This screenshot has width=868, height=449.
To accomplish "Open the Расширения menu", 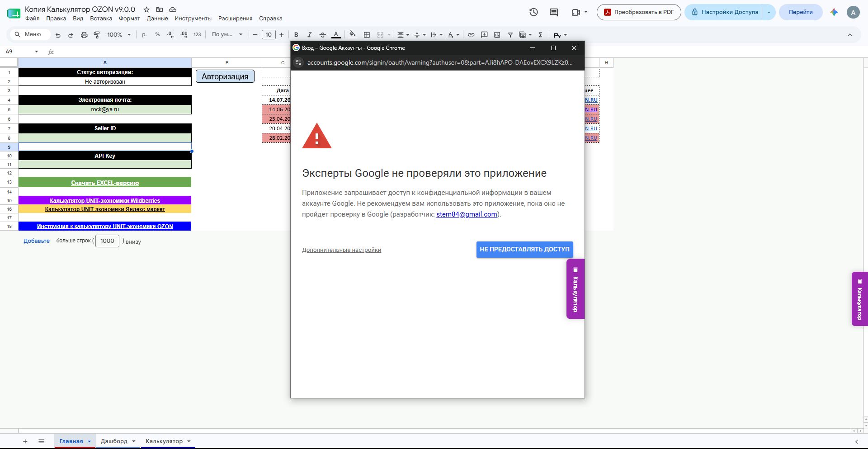I will click(x=235, y=19).
